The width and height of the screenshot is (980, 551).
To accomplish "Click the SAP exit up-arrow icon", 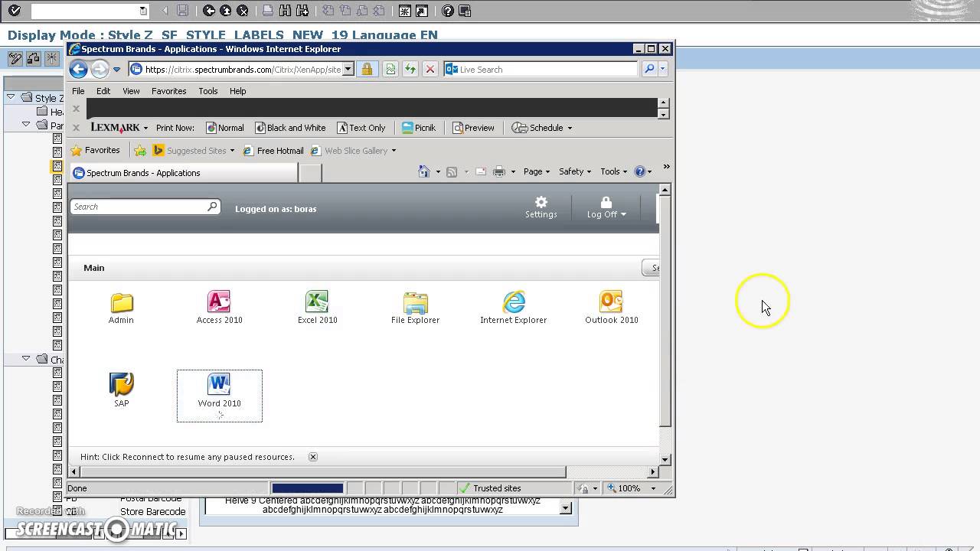I will tap(226, 11).
